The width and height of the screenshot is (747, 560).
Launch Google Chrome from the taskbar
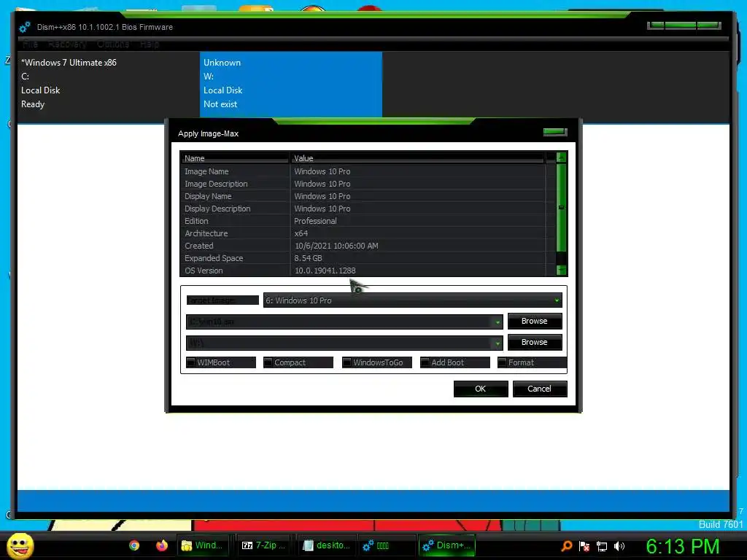coord(134,545)
